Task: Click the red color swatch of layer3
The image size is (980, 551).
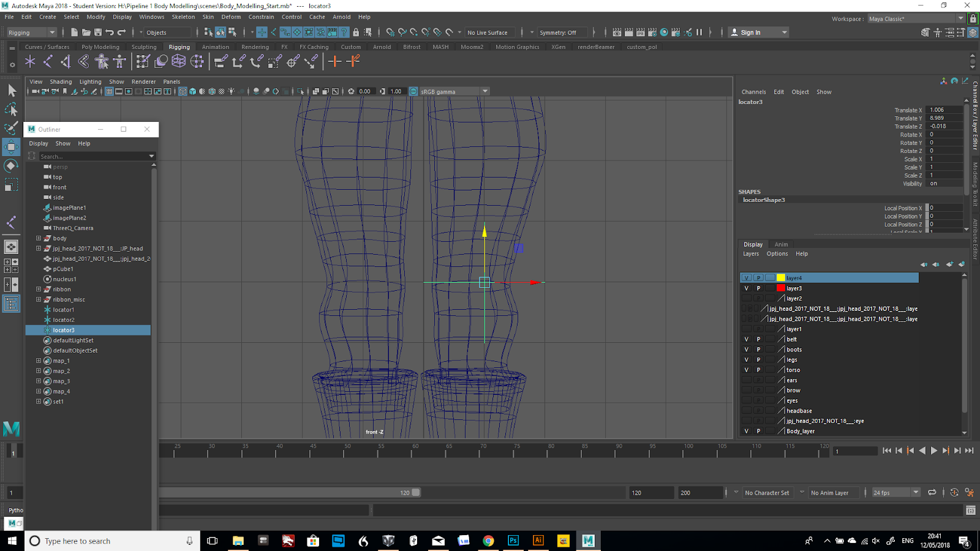Action: tap(781, 288)
